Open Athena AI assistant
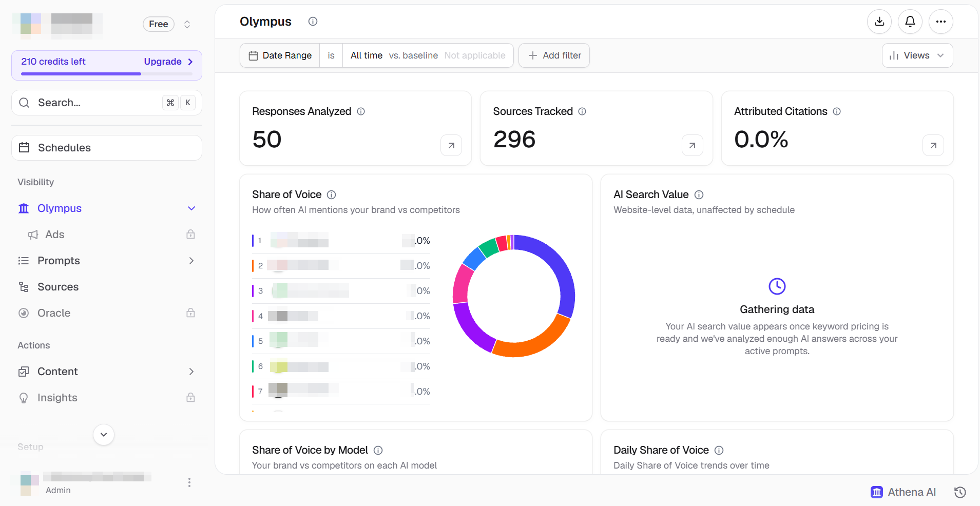This screenshot has width=980, height=506. pos(904,492)
